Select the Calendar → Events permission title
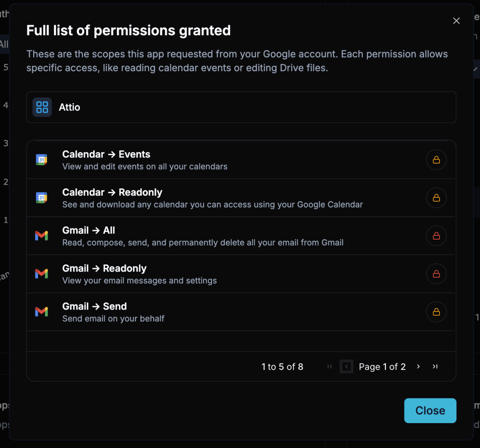Screen dimensions: 480x448 106,154
